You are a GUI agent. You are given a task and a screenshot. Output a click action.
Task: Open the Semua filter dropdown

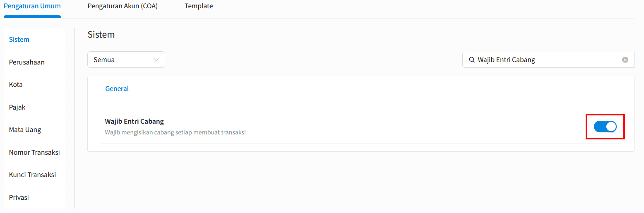[126, 60]
